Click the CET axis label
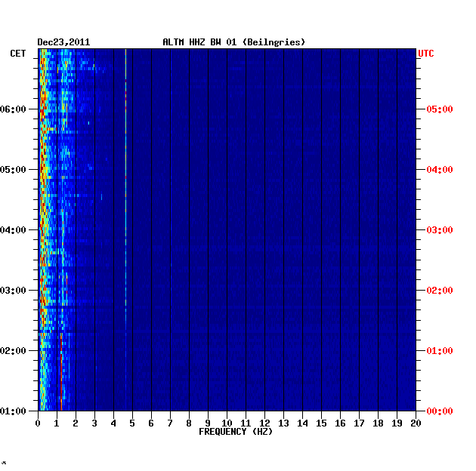This screenshot has height=471, width=476. 18,54
